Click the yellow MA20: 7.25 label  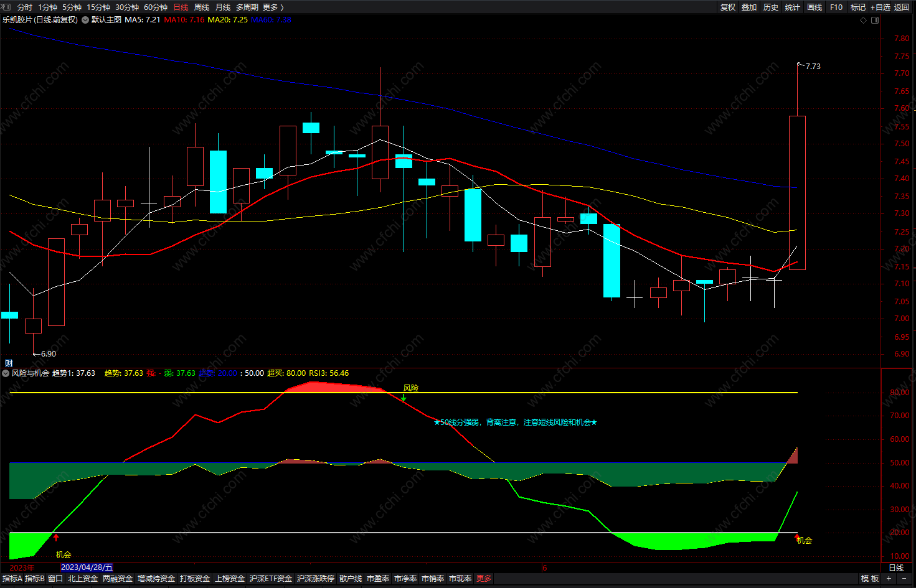click(x=227, y=20)
